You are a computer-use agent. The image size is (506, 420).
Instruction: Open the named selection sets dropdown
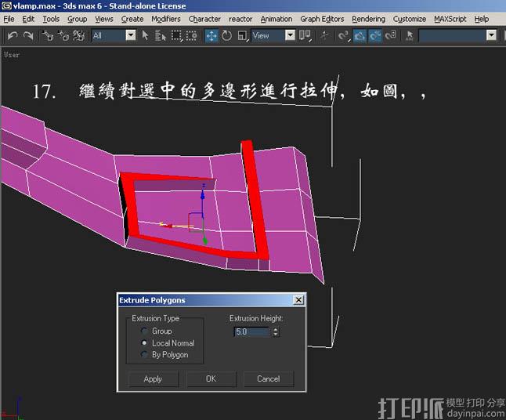click(491, 35)
